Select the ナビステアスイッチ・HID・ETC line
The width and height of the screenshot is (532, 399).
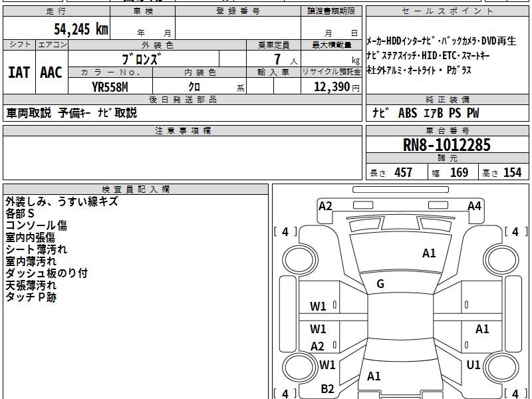coord(428,56)
